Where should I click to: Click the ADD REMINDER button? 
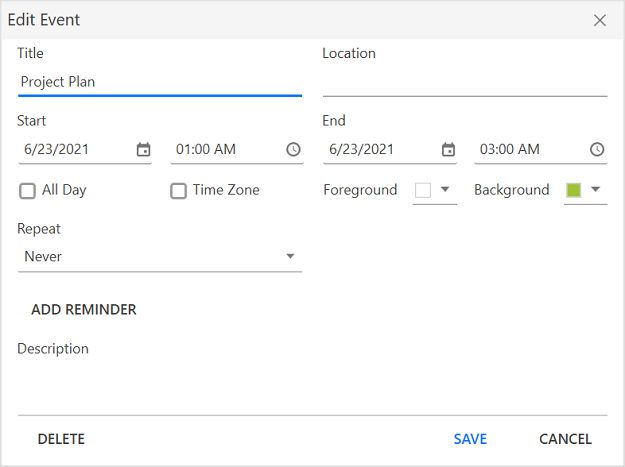tap(84, 310)
